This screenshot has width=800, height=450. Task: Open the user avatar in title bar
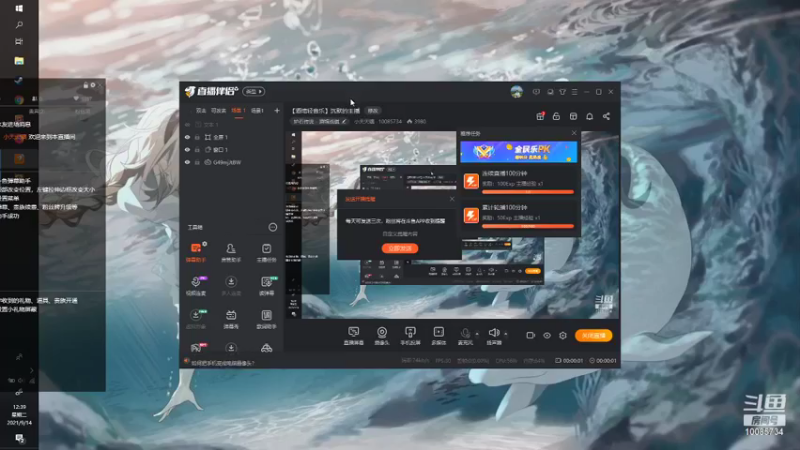click(x=516, y=92)
